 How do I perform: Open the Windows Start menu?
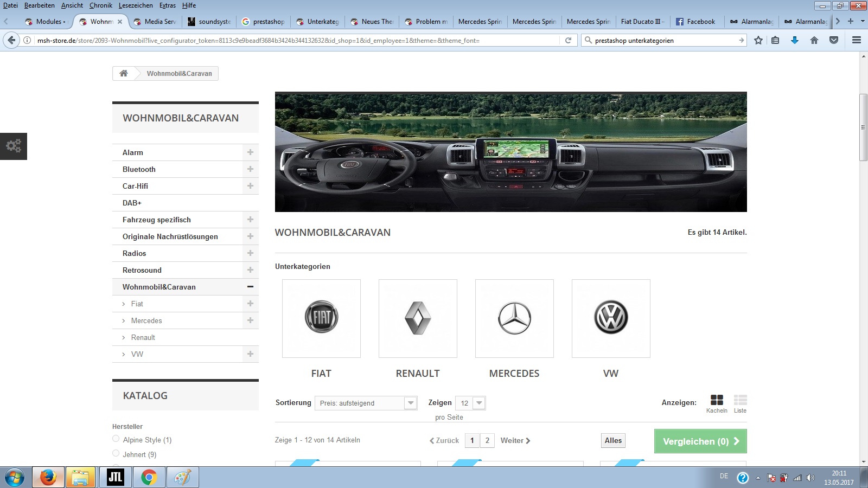point(15,478)
